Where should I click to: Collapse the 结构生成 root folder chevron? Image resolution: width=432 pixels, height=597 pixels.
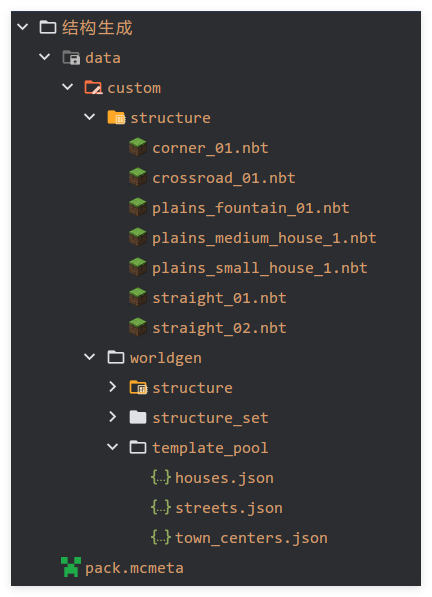pos(22,27)
